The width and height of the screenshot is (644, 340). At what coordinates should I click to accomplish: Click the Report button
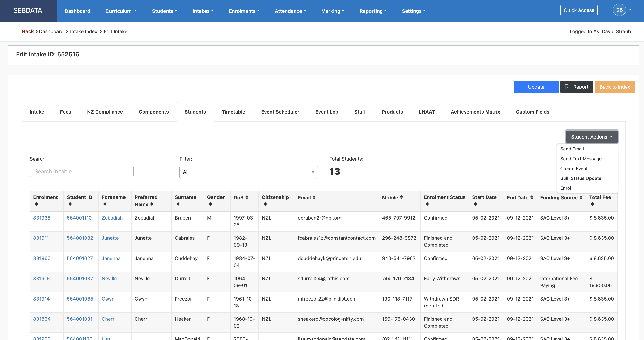(576, 87)
